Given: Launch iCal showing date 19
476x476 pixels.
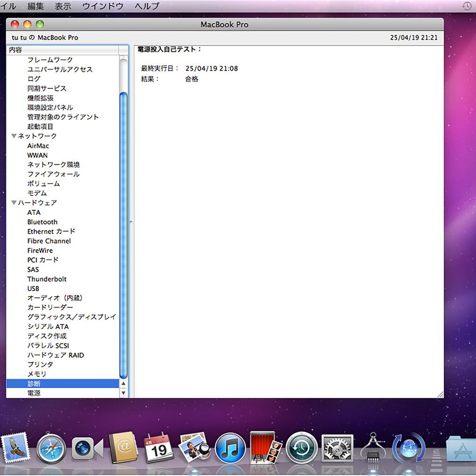Looking at the screenshot, I should (159, 449).
